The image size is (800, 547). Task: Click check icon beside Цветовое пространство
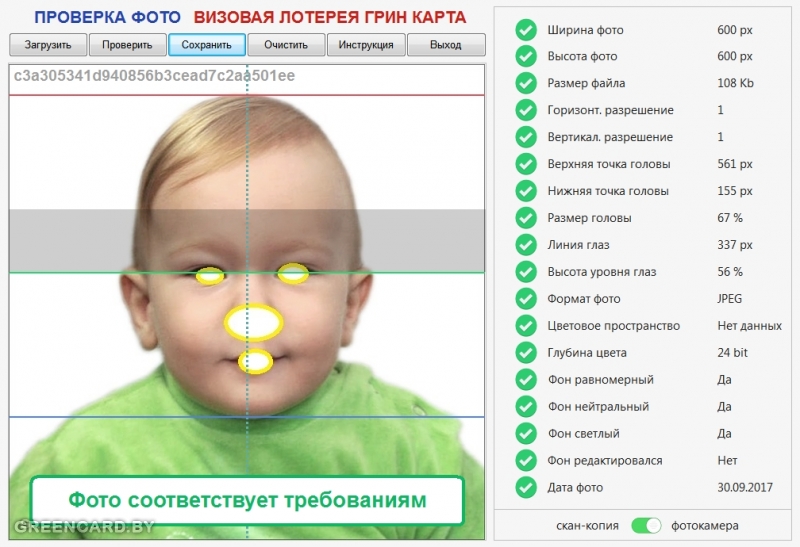point(526,326)
